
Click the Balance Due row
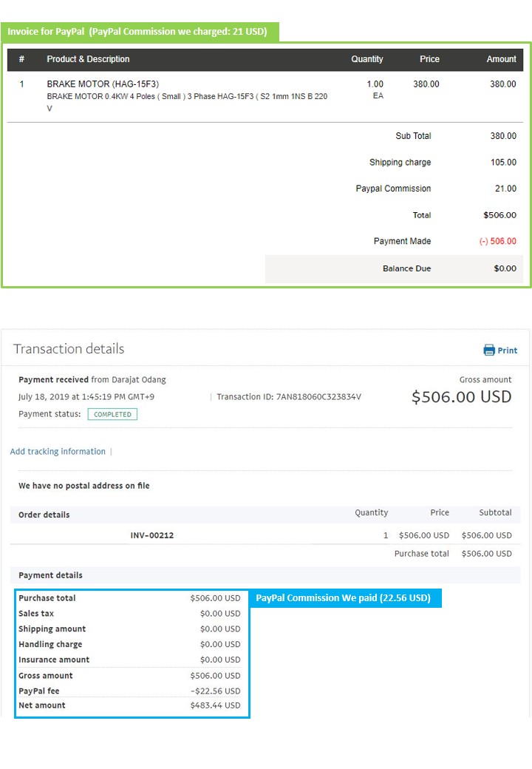[x=394, y=268]
